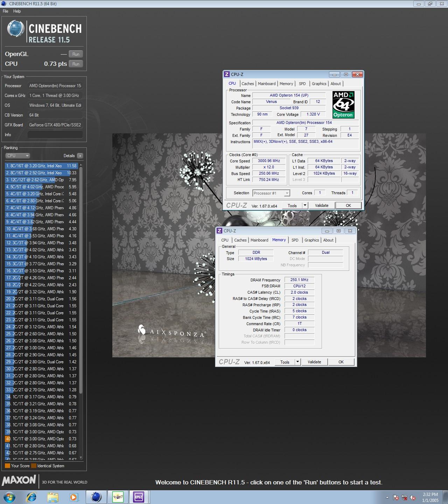The width and height of the screenshot is (448, 504).
Task: Click the CPU-Z title icon in the CPU window
Action: 227,74
